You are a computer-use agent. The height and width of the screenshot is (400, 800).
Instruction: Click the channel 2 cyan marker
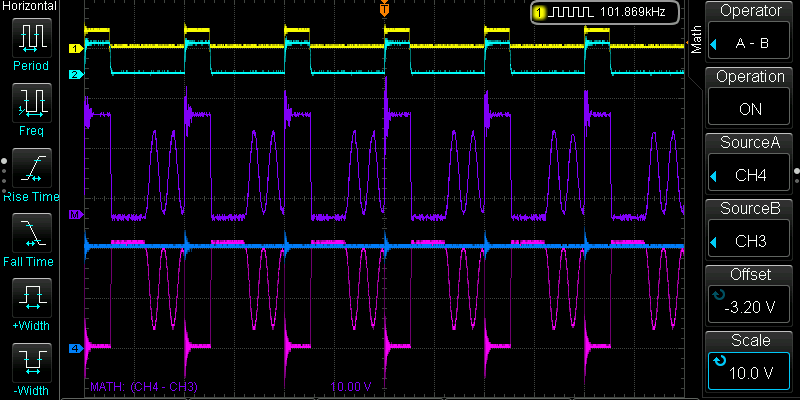coord(76,75)
